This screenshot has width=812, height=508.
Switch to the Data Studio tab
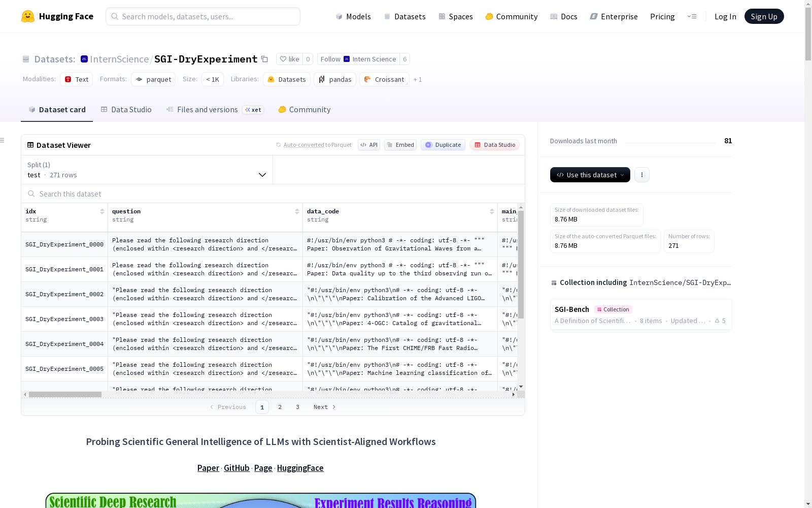click(x=126, y=110)
